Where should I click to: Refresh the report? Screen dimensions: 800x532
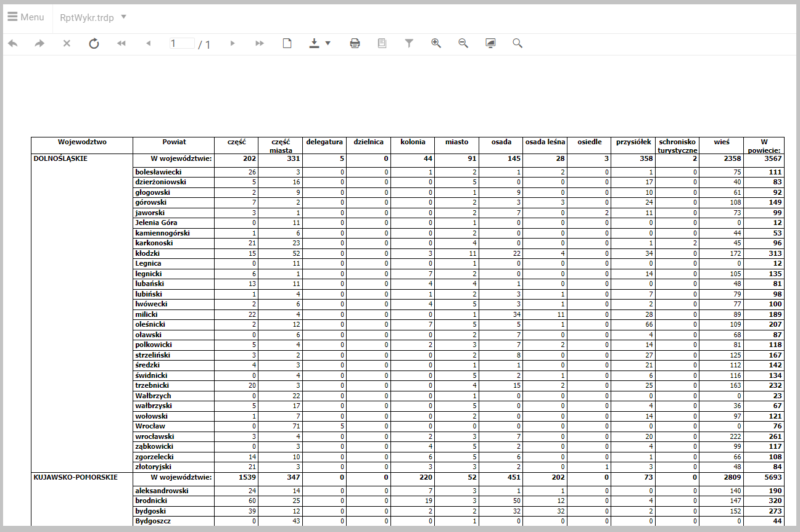94,43
